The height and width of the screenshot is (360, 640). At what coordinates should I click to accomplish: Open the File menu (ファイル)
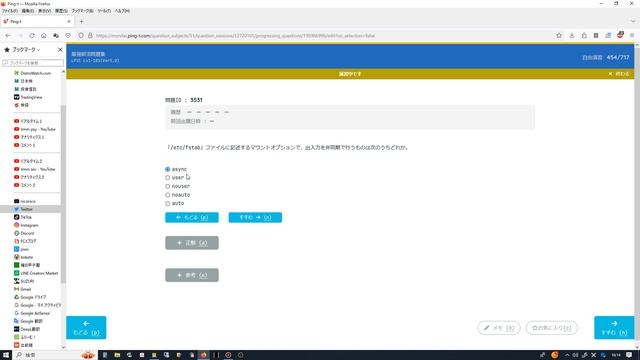click(x=10, y=11)
